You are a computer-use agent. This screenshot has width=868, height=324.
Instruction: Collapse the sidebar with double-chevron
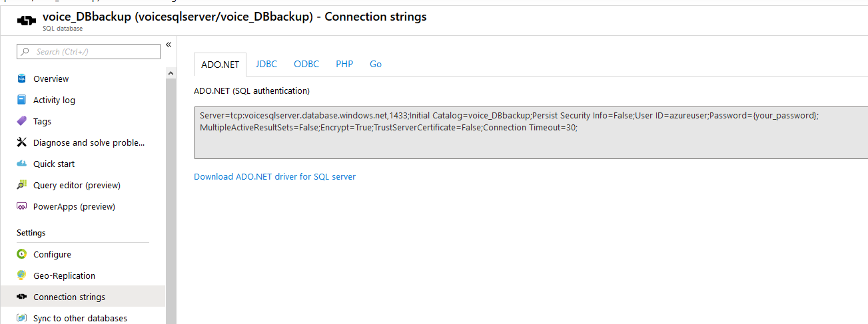coord(169,45)
